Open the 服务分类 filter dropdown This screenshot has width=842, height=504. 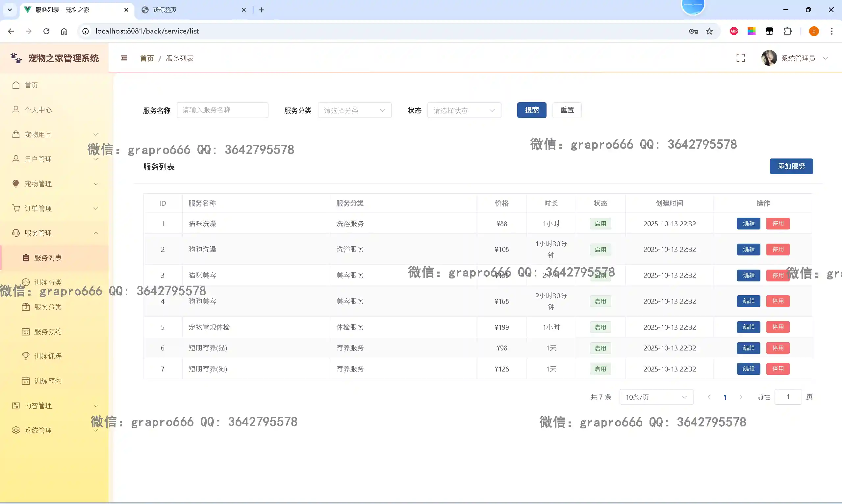pyautogui.click(x=354, y=110)
